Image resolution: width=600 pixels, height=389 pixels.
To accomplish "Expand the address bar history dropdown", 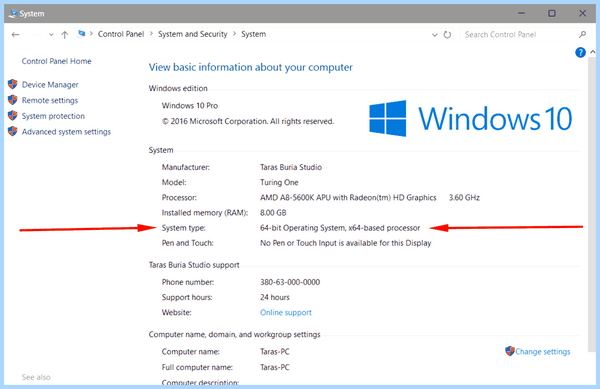I will coord(434,35).
